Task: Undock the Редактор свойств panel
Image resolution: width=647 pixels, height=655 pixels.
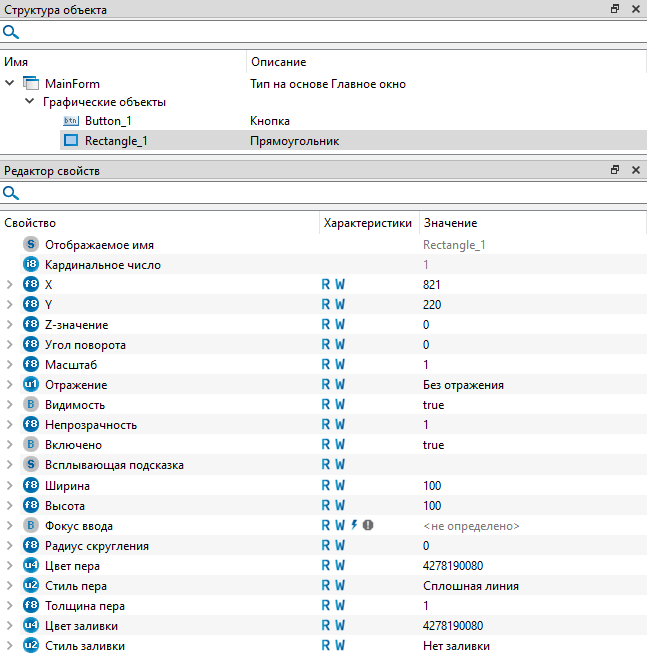Action: pyautogui.click(x=615, y=171)
